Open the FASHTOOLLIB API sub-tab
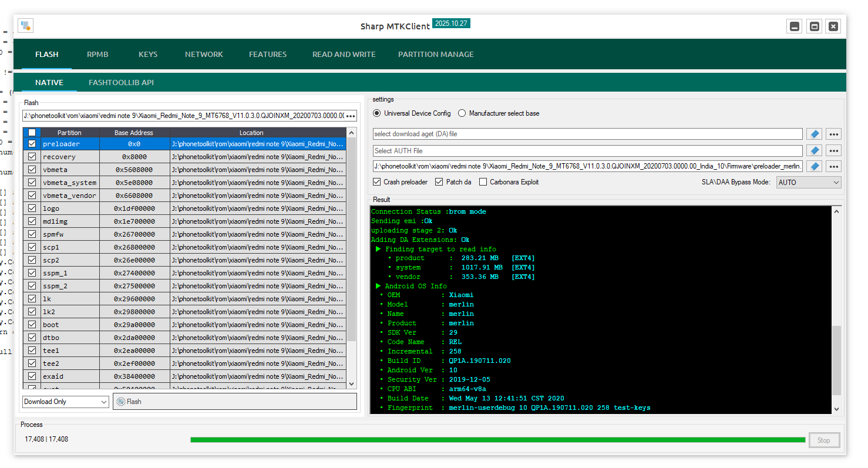 (x=121, y=82)
